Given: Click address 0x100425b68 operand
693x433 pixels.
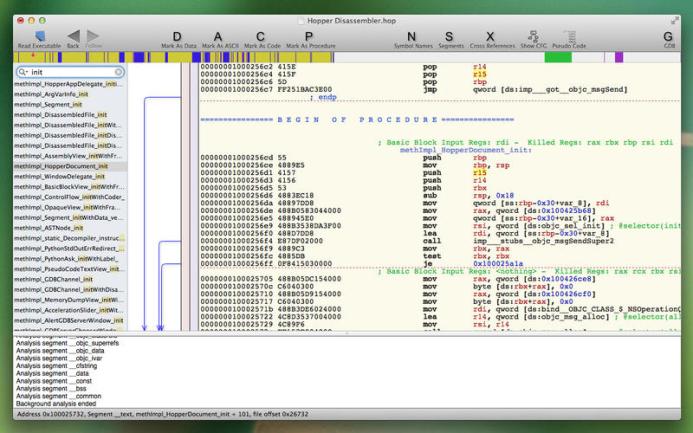Looking at the screenshot, I should [x=567, y=211].
